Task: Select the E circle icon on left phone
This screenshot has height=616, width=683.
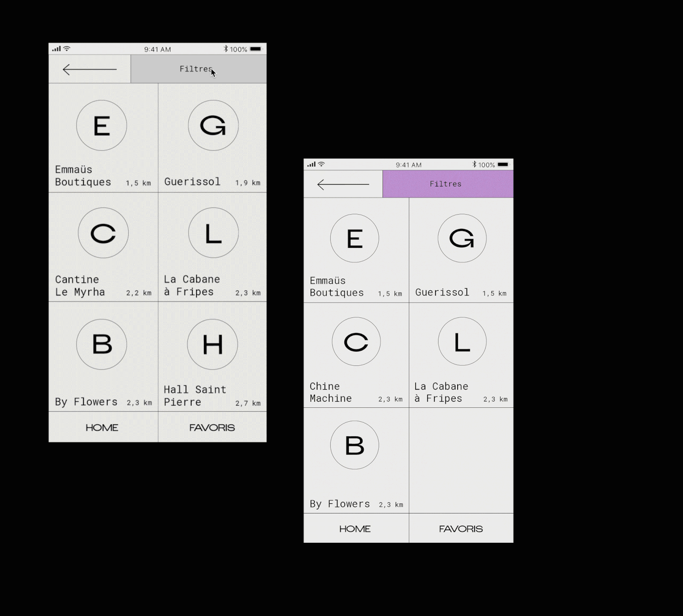Action: (x=101, y=125)
